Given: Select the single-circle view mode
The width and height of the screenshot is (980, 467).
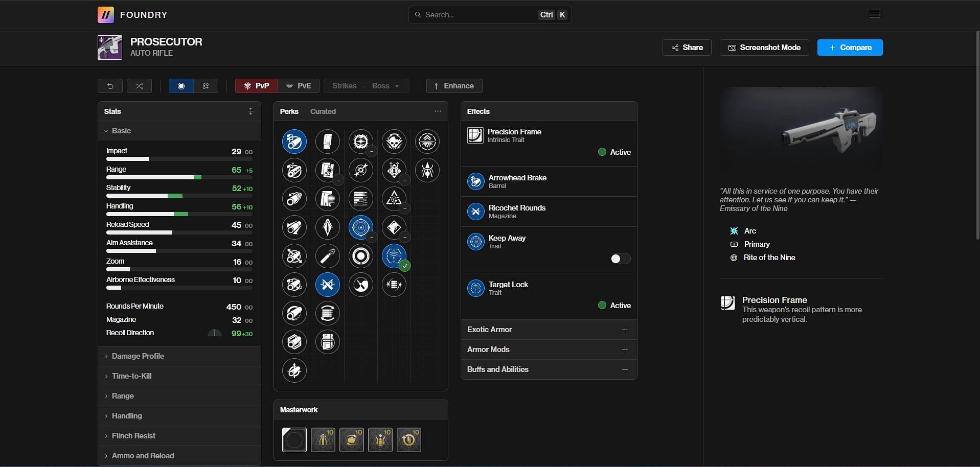Looking at the screenshot, I should click(181, 86).
